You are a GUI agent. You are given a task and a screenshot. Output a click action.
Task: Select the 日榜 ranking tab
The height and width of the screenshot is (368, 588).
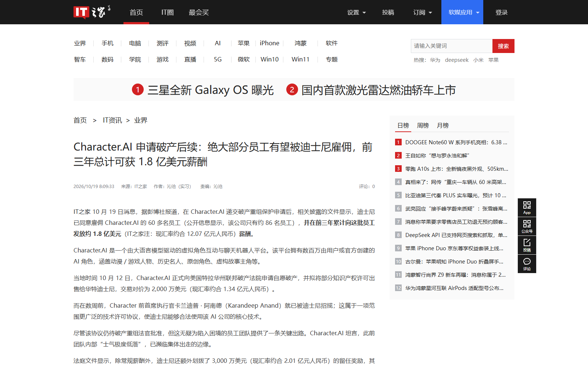click(x=403, y=125)
